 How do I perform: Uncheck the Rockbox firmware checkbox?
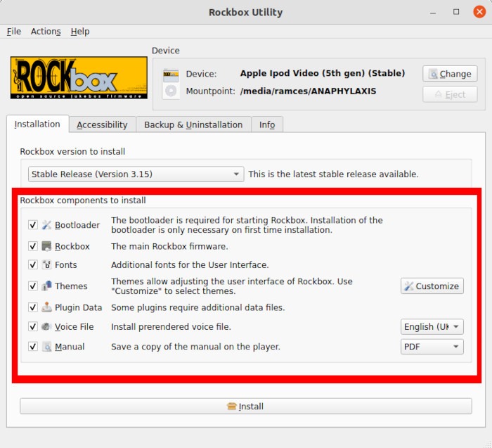click(x=32, y=246)
